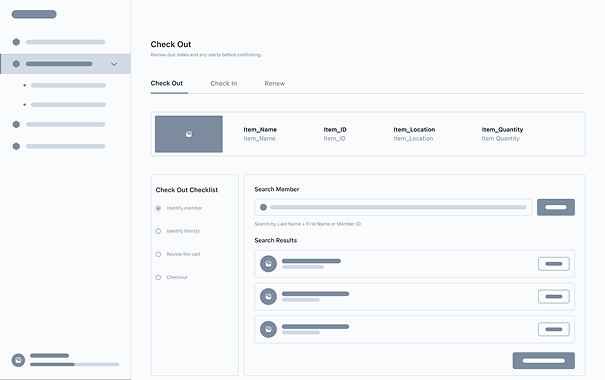The height and width of the screenshot is (380, 605).
Task: Switch to the Check In tab
Action: (x=224, y=83)
